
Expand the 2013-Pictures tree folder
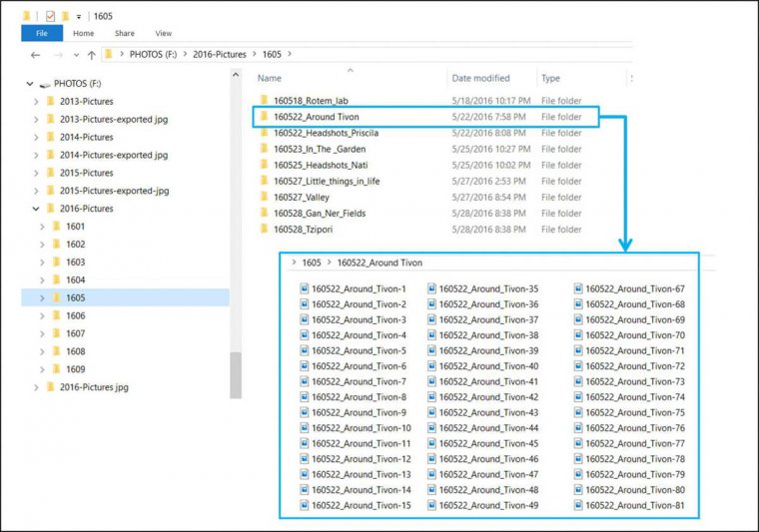(36, 102)
